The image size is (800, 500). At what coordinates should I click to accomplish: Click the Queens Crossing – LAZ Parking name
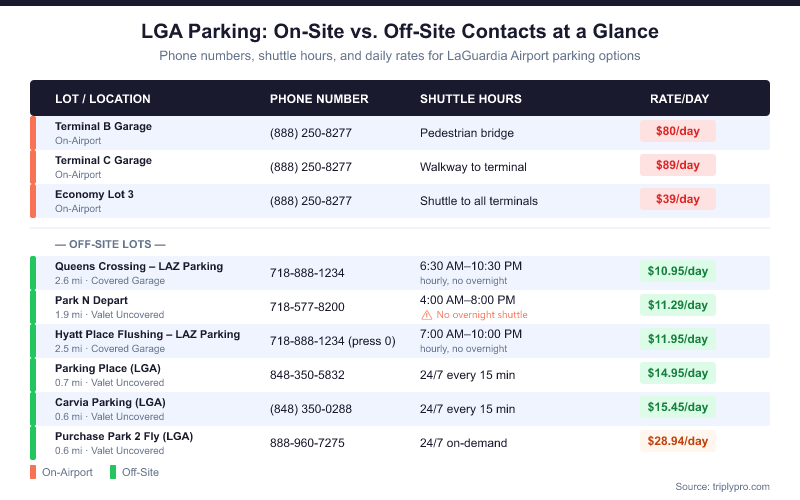click(x=139, y=267)
